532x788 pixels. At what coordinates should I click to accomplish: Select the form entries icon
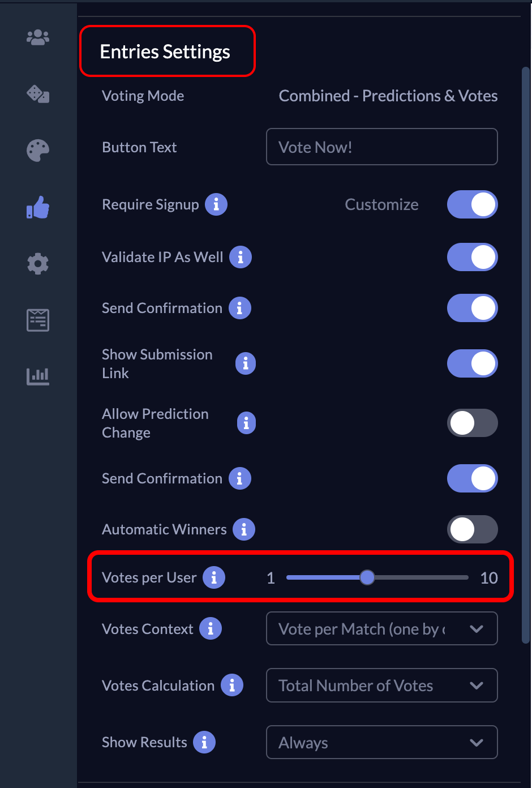coord(37,320)
